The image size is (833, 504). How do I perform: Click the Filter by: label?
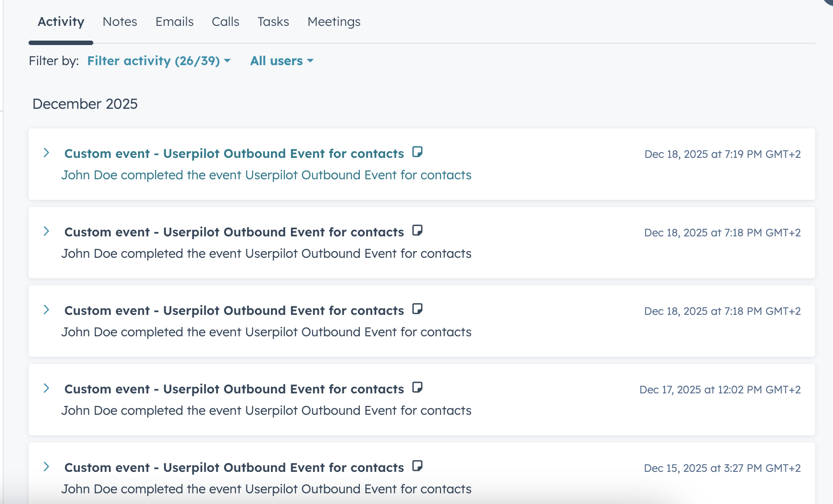tap(54, 61)
